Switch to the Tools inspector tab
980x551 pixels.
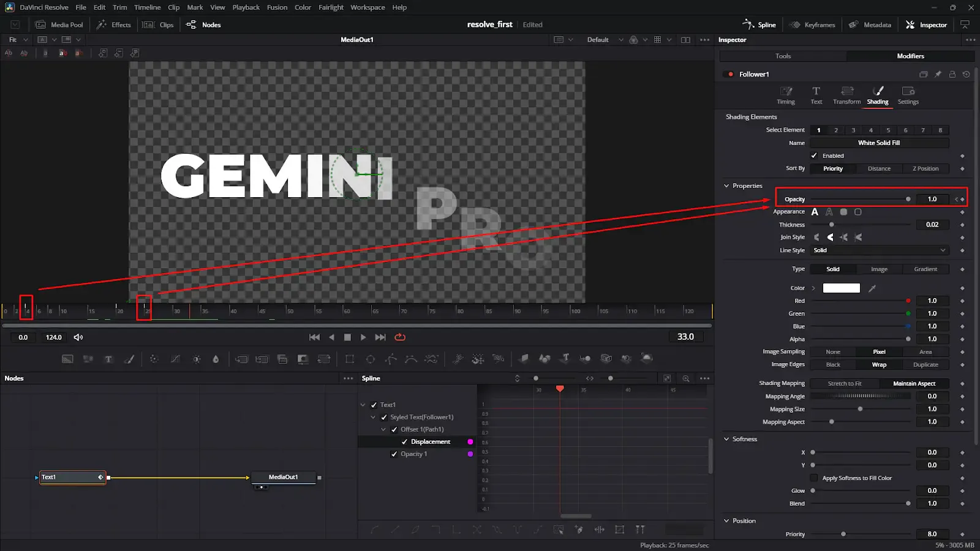point(783,56)
